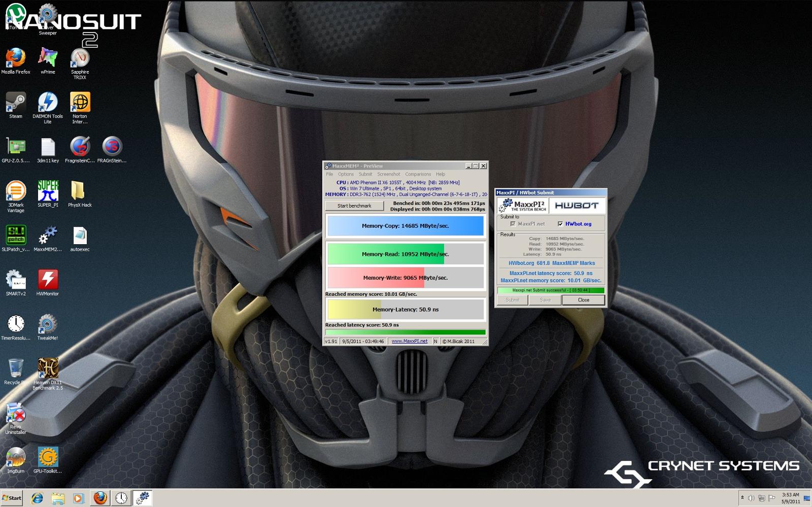812x507 pixels.
Task: Show hidden system tray icons
Action: [x=742, y=498]
